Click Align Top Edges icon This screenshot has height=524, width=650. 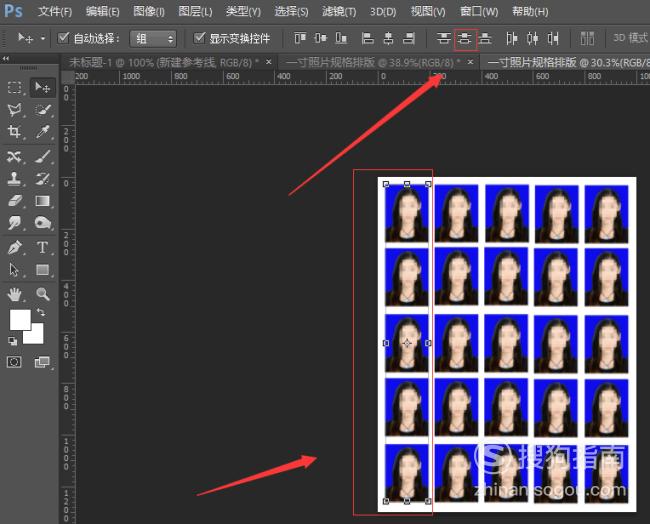pos(300,39)
